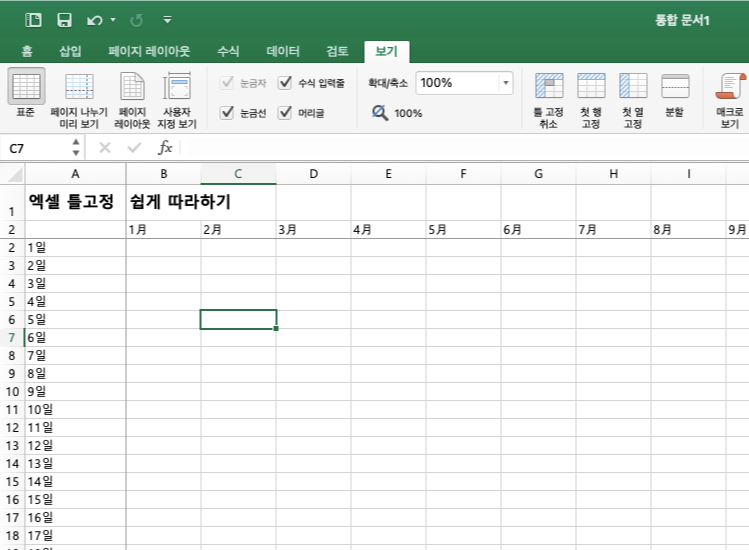
Task: Open the quick access toolbar customize arrow
Action: [x=167, y=20]
